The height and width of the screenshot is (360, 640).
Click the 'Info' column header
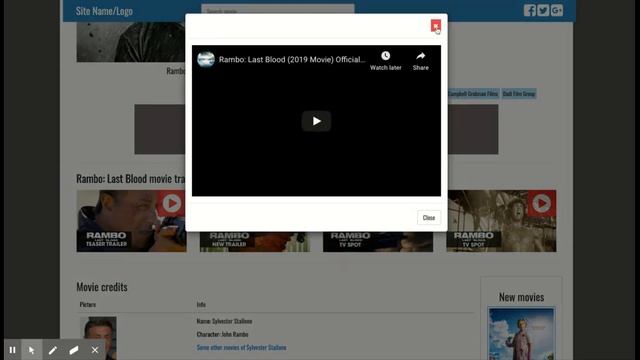coord(201,304)
